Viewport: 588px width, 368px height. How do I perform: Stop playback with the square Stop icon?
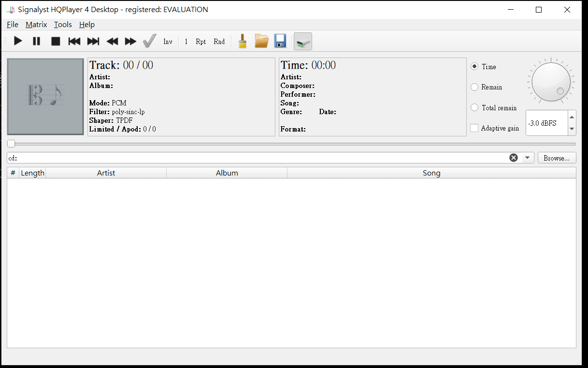[x=56, y=41]
